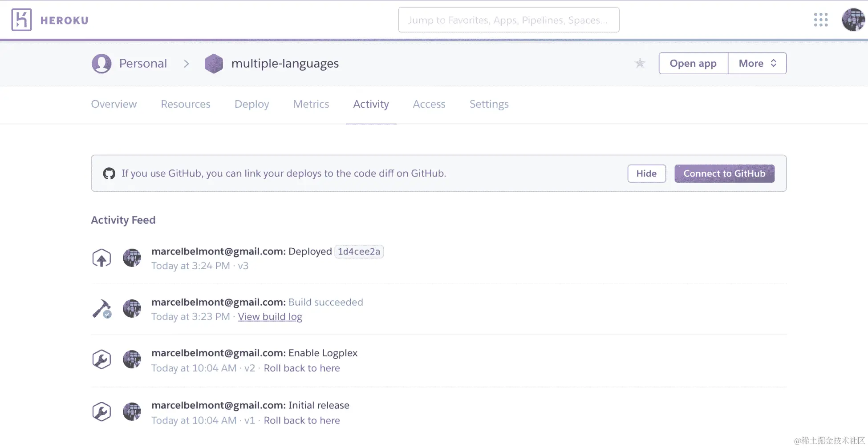Click user avatar beside Build succeeded entry

click(x=132, y=309)
